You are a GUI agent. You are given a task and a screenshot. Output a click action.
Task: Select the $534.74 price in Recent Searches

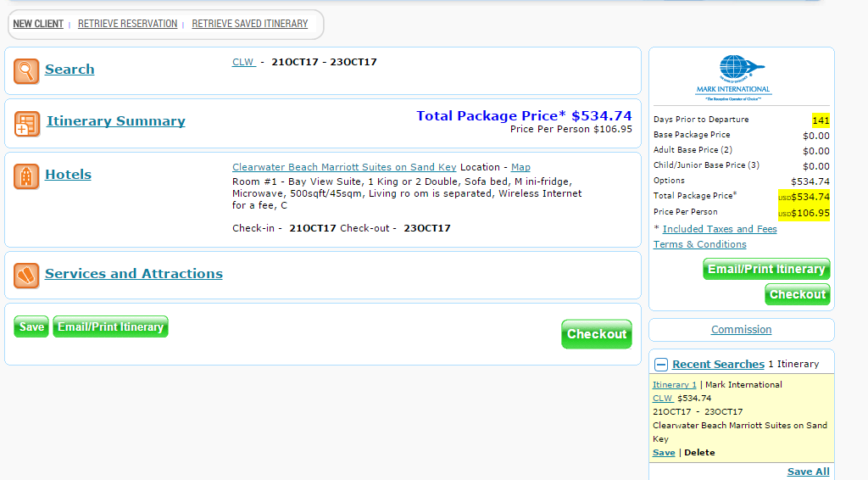pyautogui.click(x=694, y=398)
